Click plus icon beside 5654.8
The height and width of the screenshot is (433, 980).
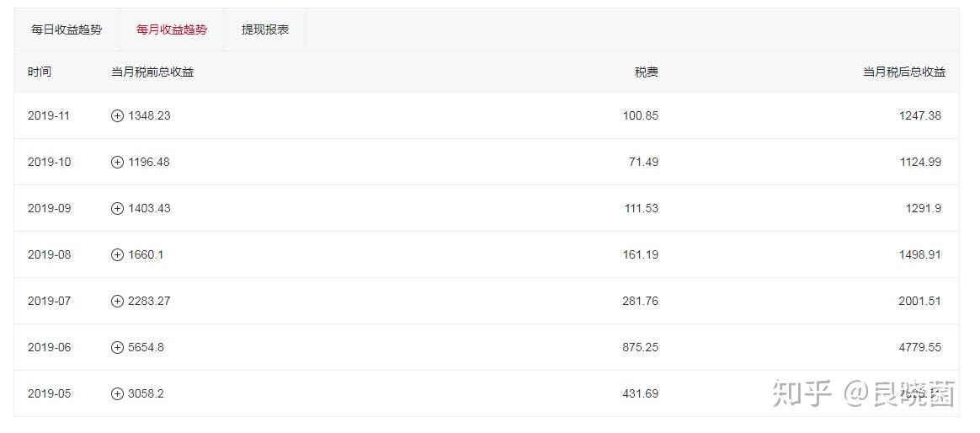tap(117, 347)
